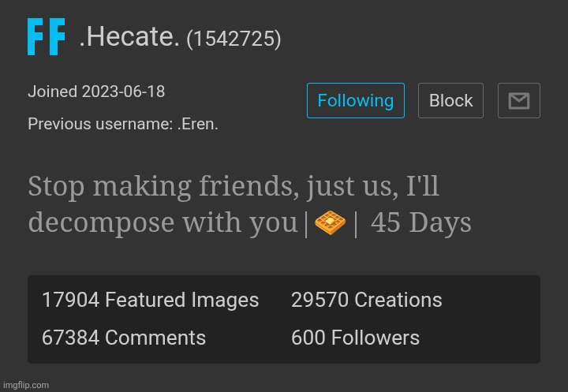Click the word Joined
Image resolution: width=568 pixels, height=392 pixels.
tap(52, 91)
